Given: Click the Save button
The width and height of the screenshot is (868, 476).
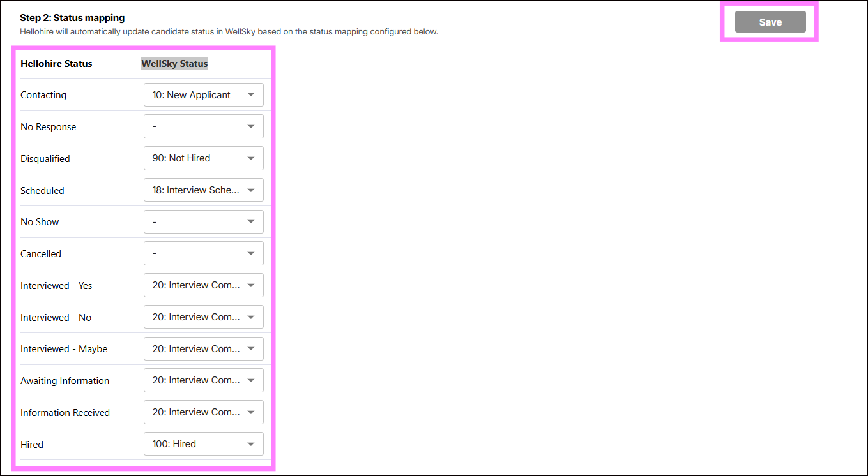Looking at the screenshot, I should 770,22.
